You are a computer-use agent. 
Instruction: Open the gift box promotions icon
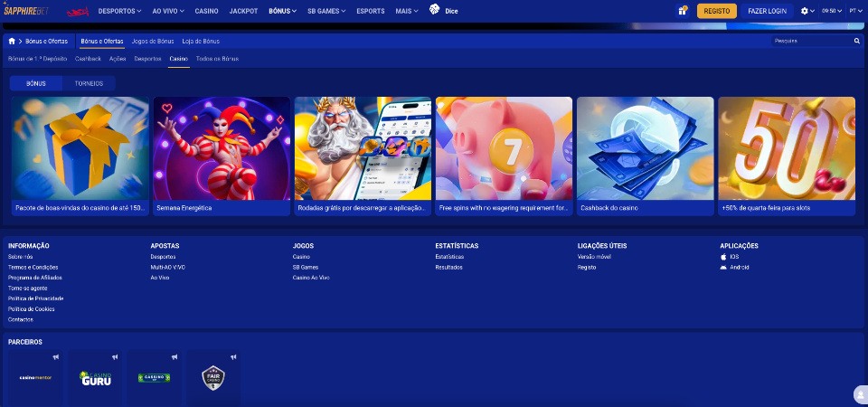point(682,11)
